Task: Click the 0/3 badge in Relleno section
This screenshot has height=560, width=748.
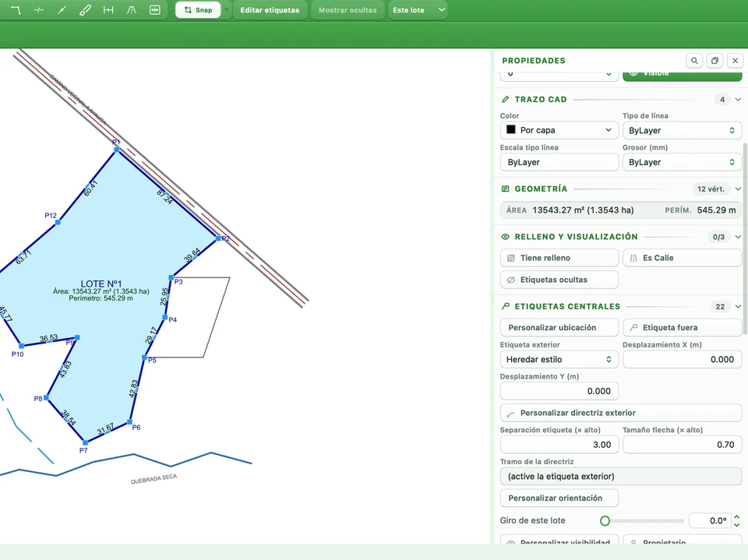Action: (x=718, y=237)
